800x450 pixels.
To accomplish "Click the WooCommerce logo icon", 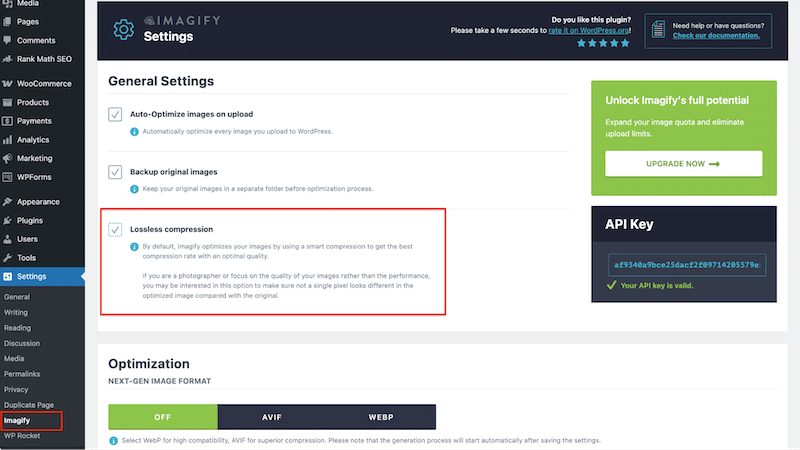I will point(7,84).
